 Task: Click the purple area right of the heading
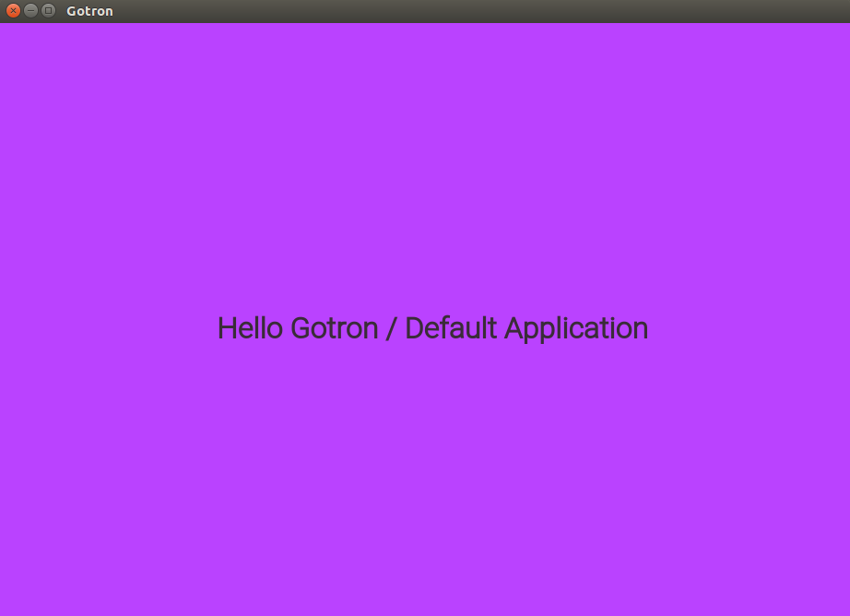click(747, 328)
